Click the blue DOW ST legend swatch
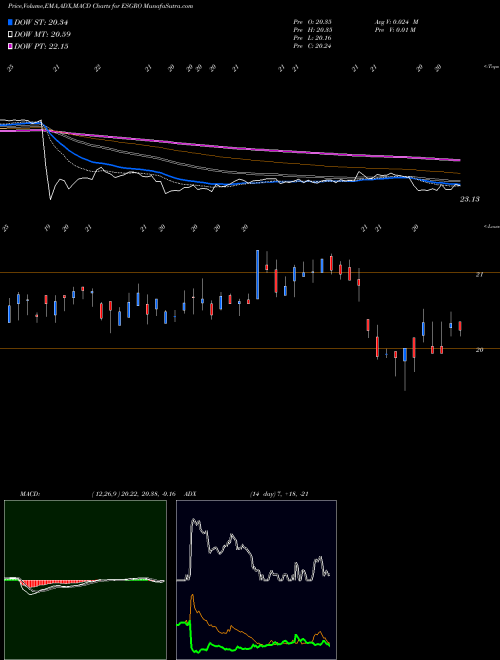The height and width of the screenshot is (660, 500). click(11, 22)
